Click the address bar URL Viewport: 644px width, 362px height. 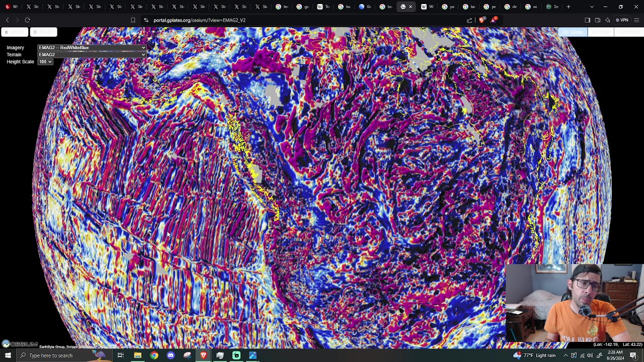pyautogui.click(x=200, y=20)
